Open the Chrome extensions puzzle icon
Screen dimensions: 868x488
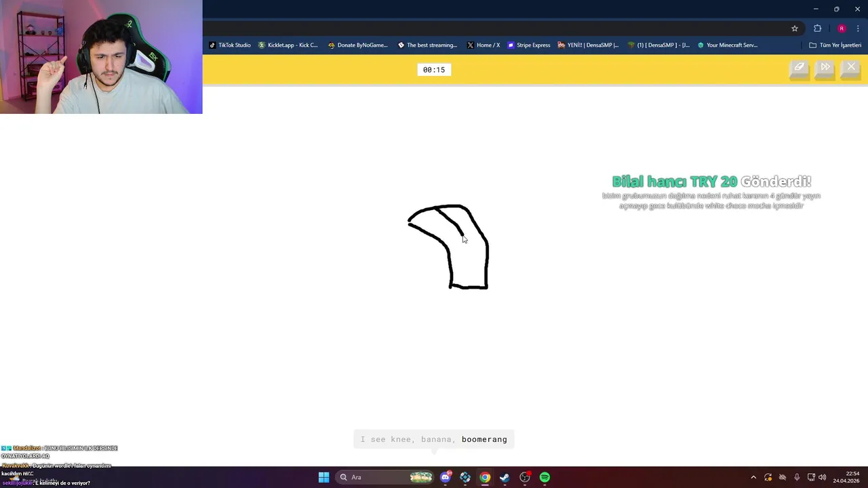coord(817,28)
